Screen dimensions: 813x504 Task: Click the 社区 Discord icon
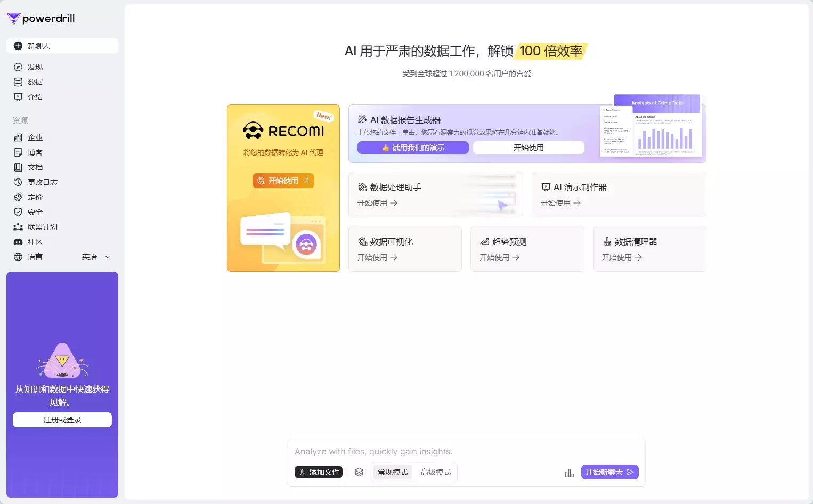18,242
